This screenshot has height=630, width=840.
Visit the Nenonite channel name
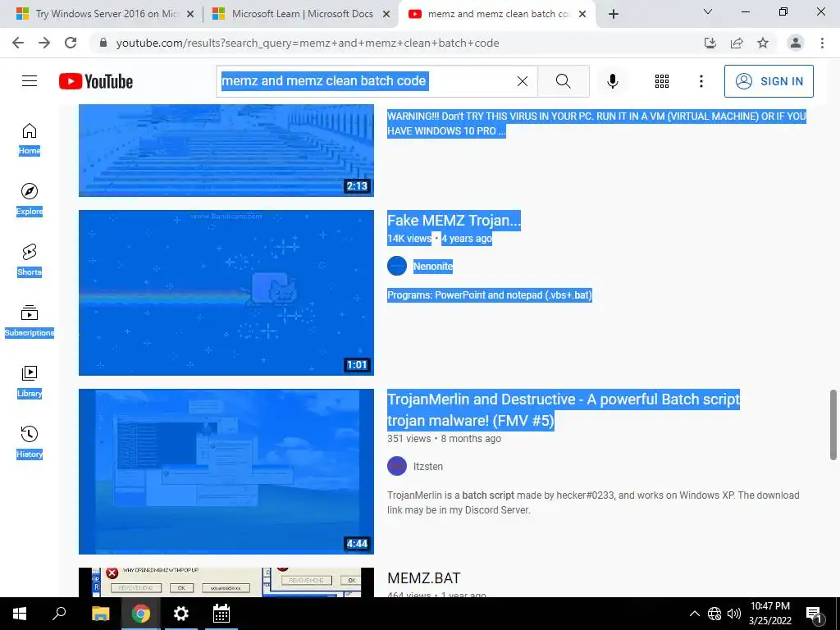[x=433, y=267]
